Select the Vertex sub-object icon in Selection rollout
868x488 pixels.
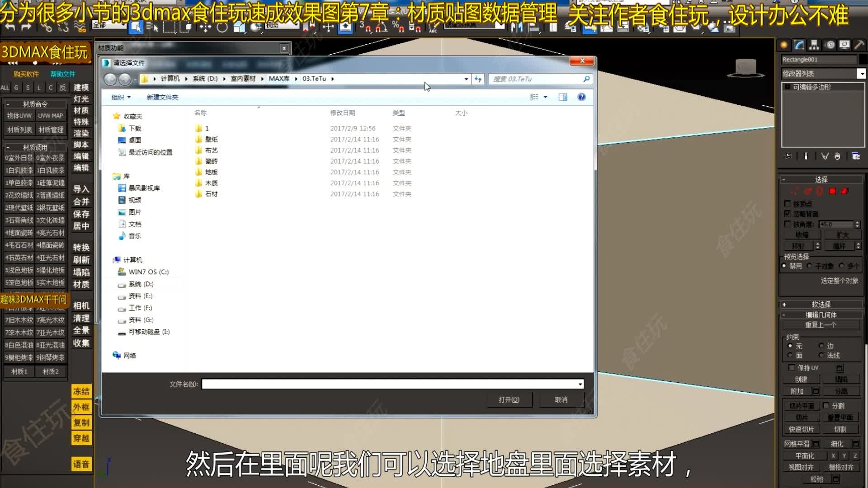(x=793, y=191)
